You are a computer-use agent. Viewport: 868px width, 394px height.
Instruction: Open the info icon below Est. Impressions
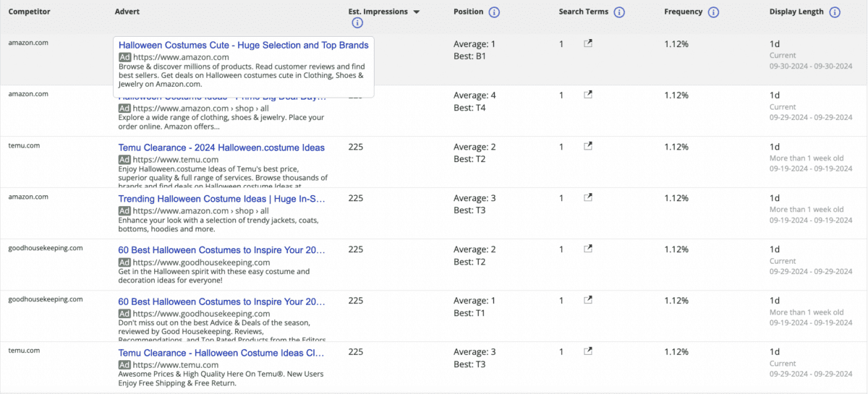(357, 23)
